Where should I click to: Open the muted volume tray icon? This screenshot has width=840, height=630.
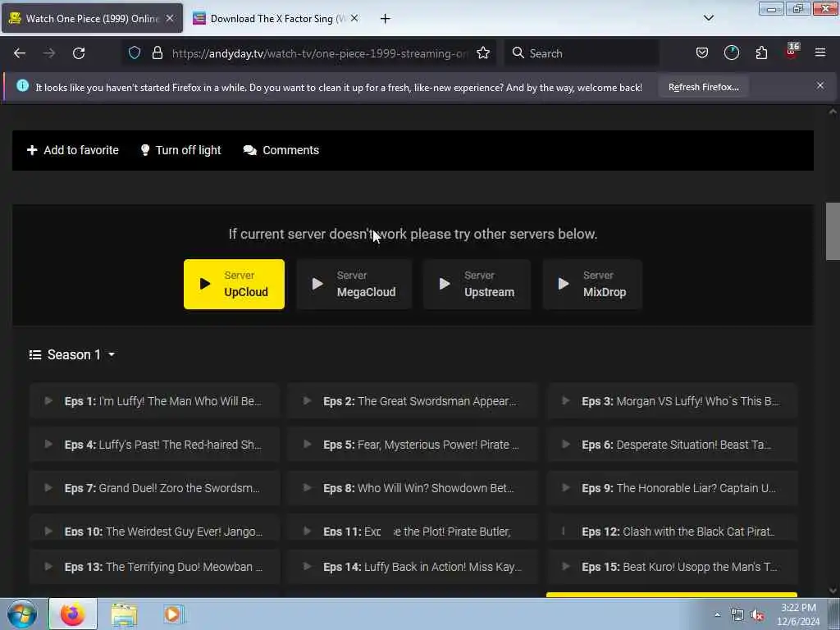(x=757, y=615)
